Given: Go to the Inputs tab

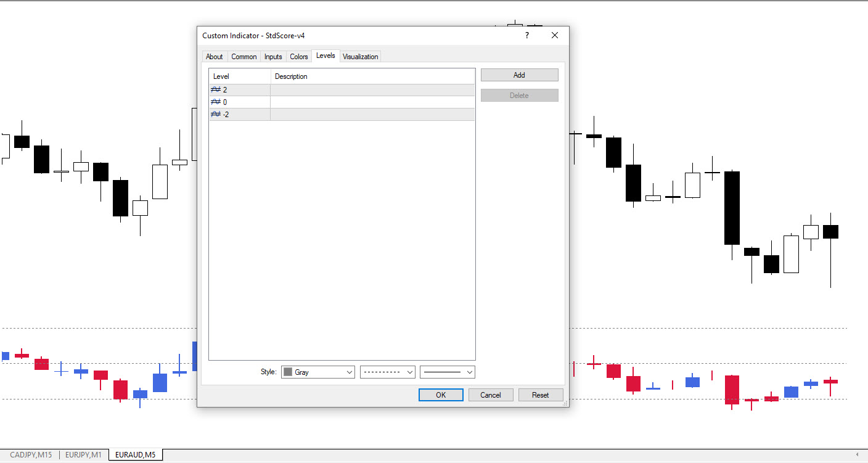Looking at the screenshot, I should click(273, 57).
